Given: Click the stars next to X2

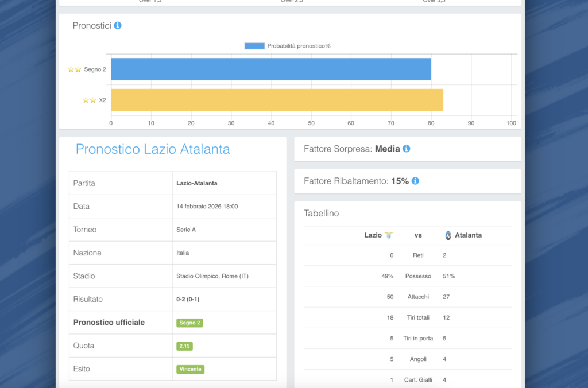Looking at the screenshot, I should pos(90,100).
